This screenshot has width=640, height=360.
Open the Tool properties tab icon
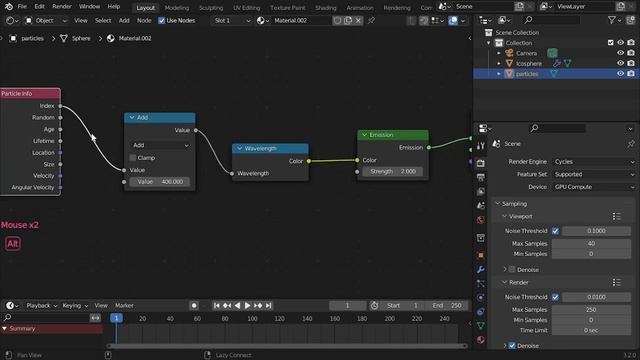tap(480, 146)
